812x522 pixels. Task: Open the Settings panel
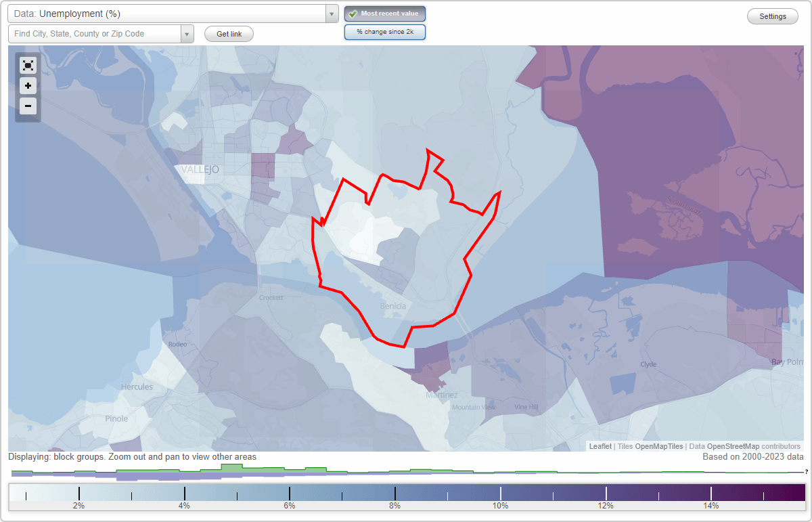tap(772, 16)
